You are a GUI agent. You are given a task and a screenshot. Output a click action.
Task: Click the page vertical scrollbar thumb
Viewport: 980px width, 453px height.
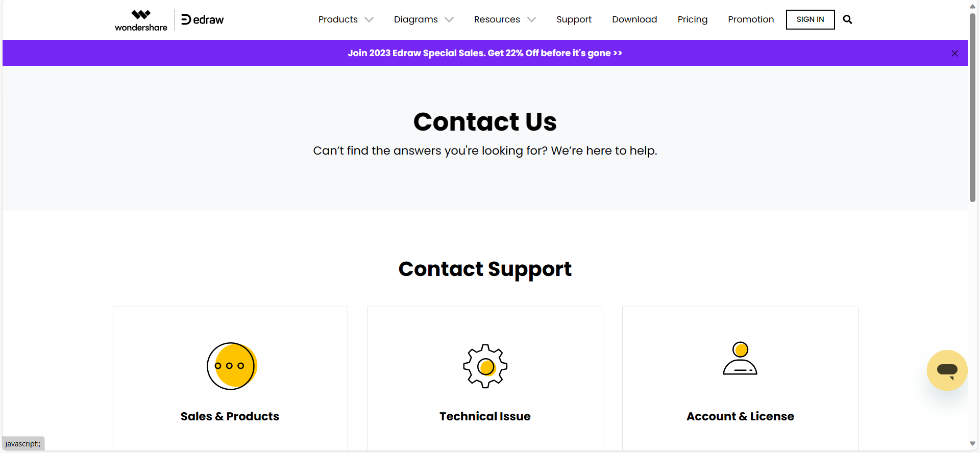coord(972,107)
